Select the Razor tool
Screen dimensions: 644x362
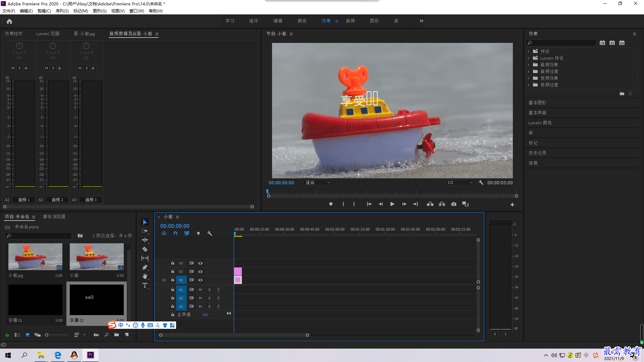(145, 249)
